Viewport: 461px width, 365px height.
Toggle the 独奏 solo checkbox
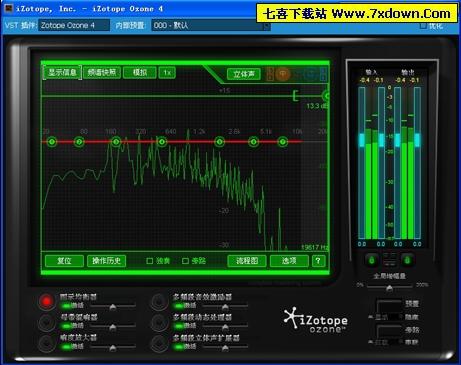(x=150, y=261)
